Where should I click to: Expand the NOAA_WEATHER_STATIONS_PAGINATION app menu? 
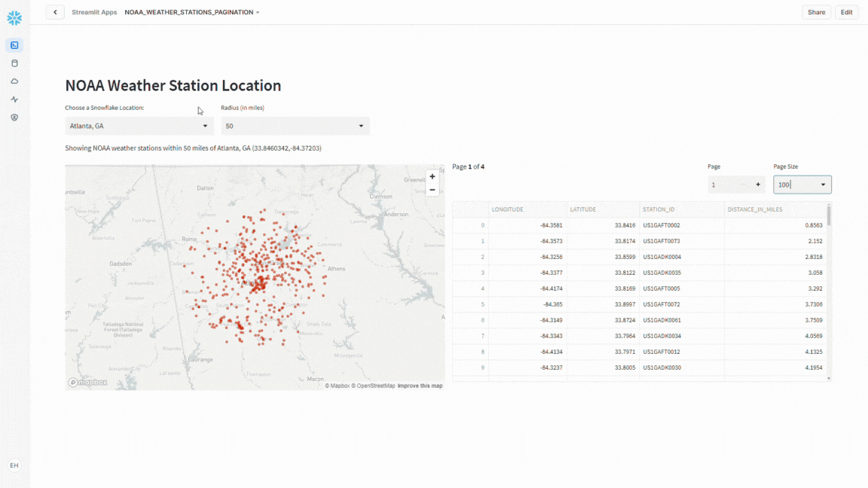point(192,12)
